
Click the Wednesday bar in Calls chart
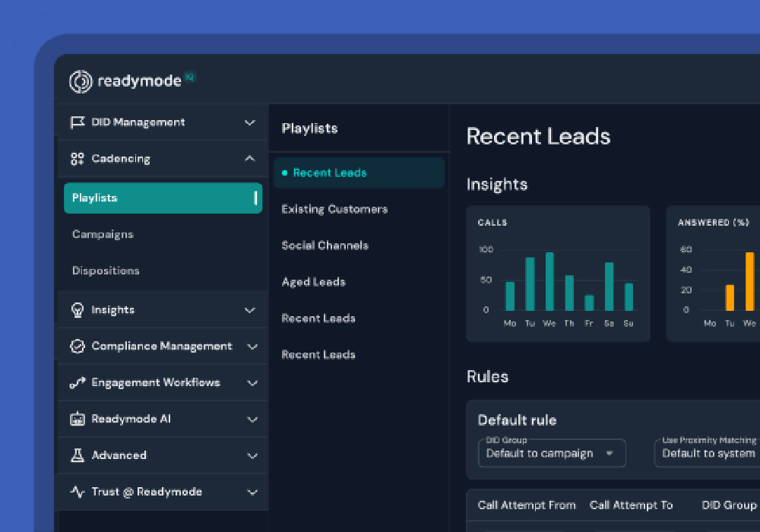click(549, 282)
